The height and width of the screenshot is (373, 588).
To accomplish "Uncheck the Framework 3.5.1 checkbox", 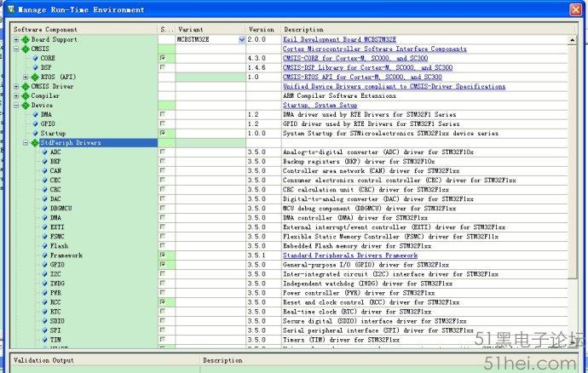I will 163,255.
